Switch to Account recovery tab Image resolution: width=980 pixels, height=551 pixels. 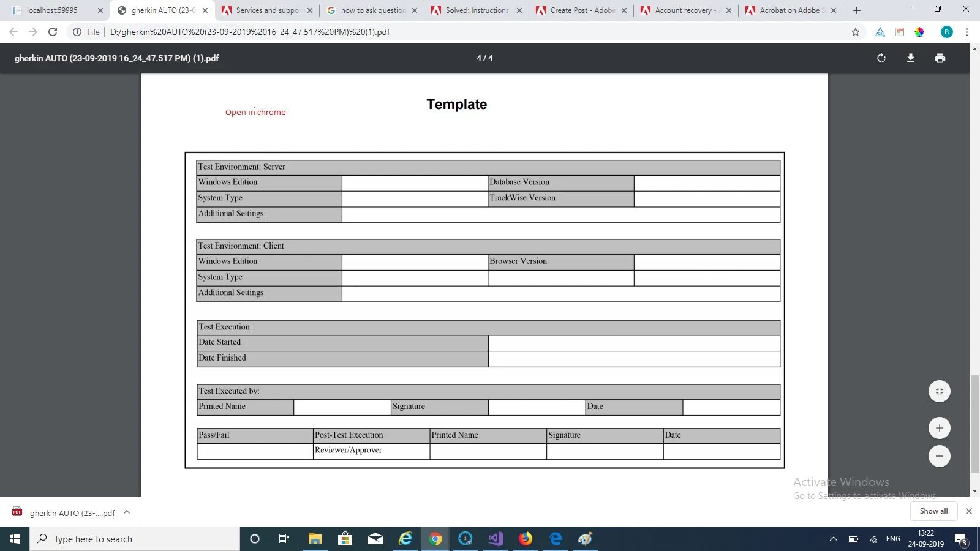point(687,10)
